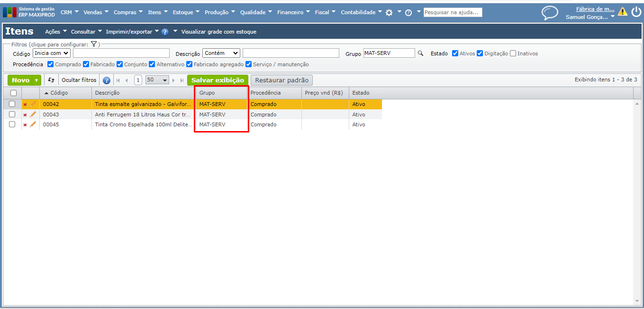Image resolution: width=644 pixels, height=309 pixels.
Task: Click the help circle icon in top navigation
Action: [x=408, y=13]
